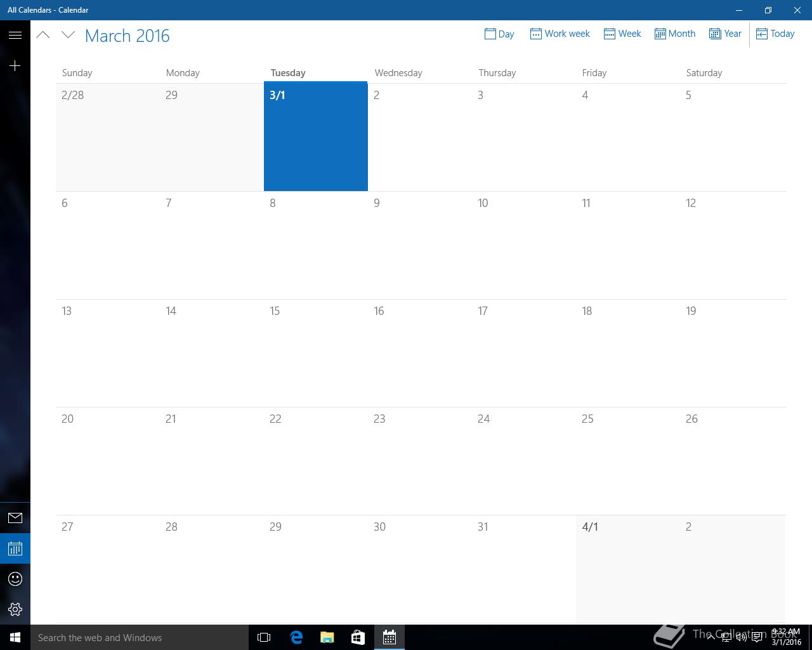The image size is (812, 650).
Task: Close the Calendar window
Action: [797, 10]
